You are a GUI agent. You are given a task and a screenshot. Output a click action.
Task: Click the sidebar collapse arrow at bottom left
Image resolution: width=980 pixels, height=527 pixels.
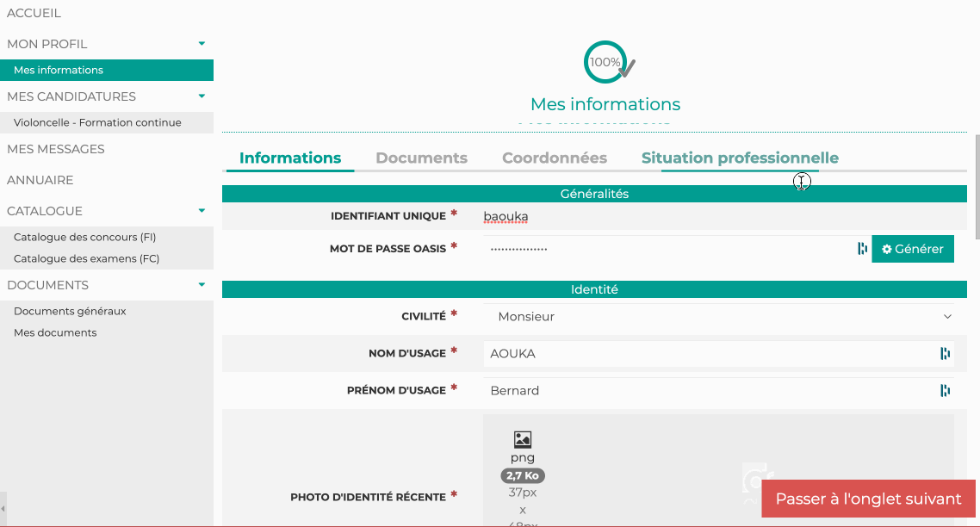coord(3,508)
